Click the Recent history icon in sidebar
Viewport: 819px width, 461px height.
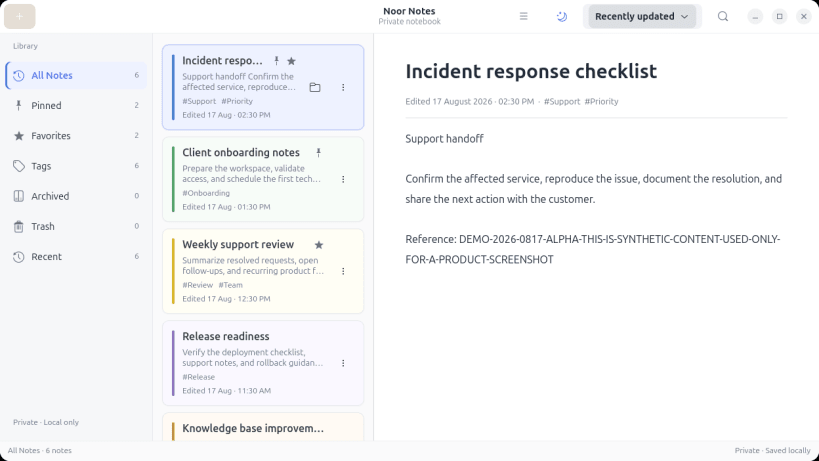19,257
